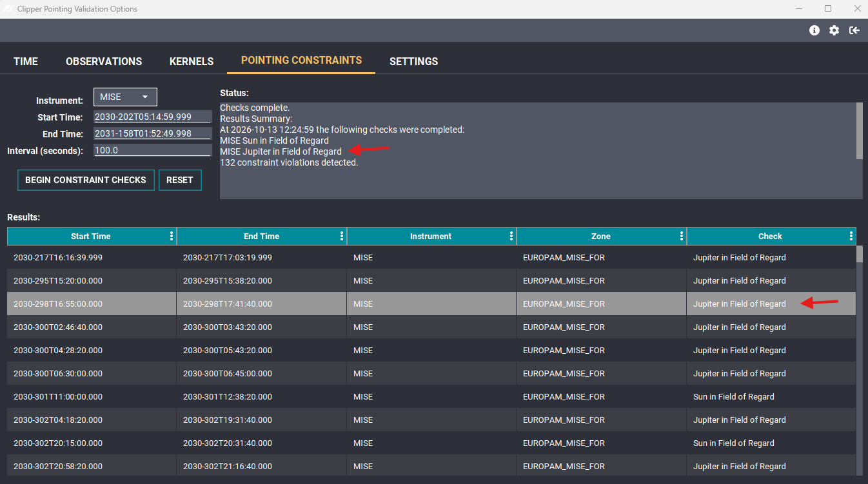The image size is (868, 484).
Task: Sort by Start Time column header
Action: pyautogui.click(x=91, y=237)
